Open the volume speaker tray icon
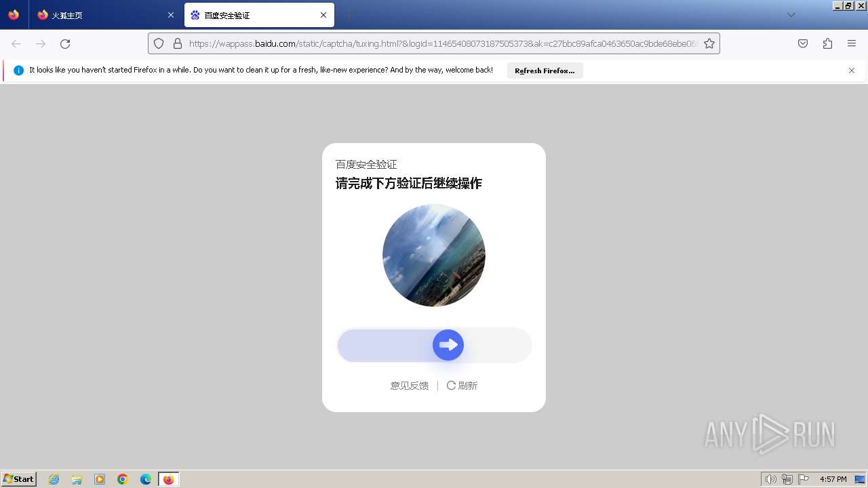The image size is (868, 488). pyautogui.click(x=770, y=479)
